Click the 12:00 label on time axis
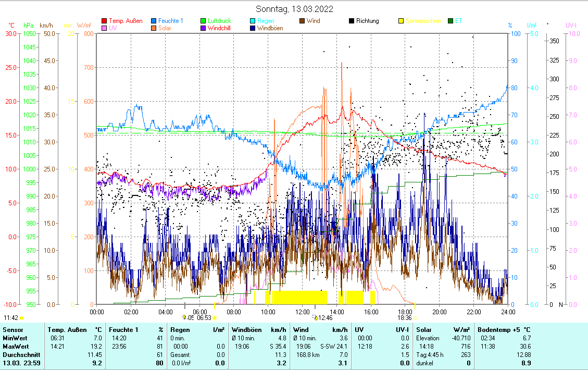588x370 pixels. click(302, 312)
